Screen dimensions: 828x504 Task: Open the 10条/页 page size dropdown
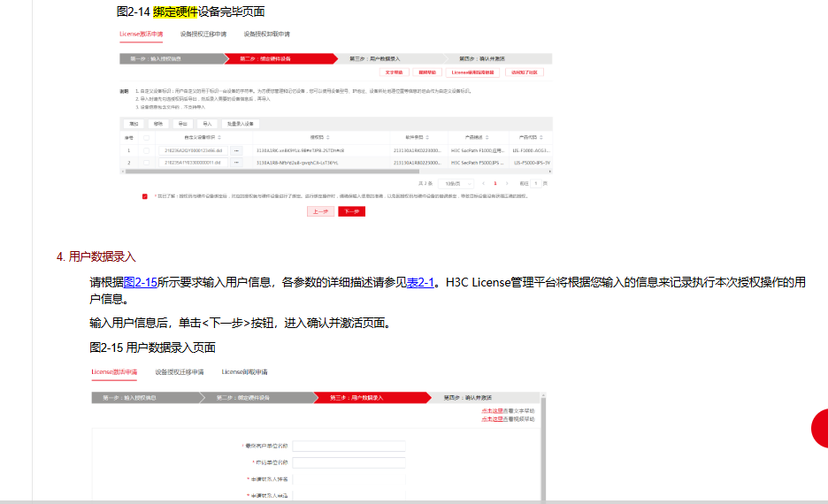[453, 183]
